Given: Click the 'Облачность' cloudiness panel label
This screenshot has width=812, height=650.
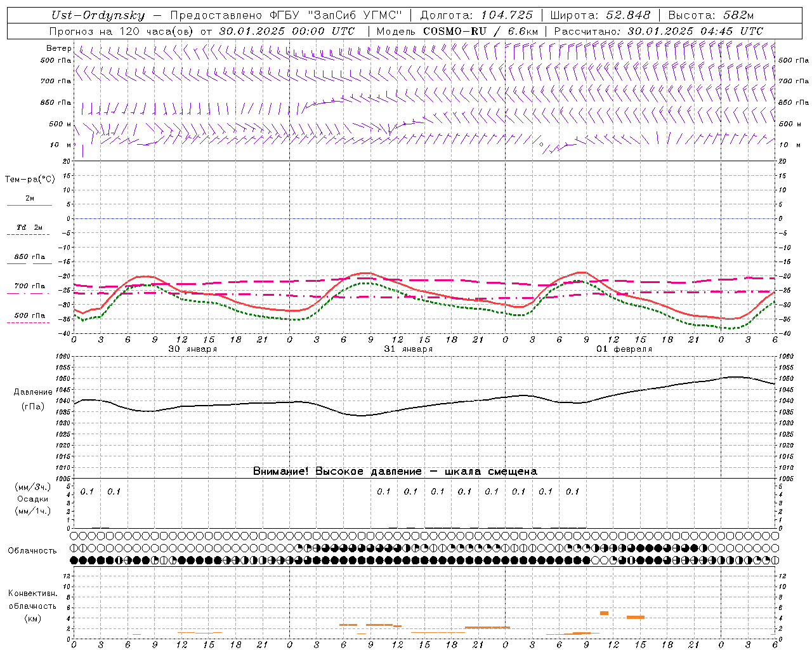Looking at the screenshot, I should click(32, 550).
